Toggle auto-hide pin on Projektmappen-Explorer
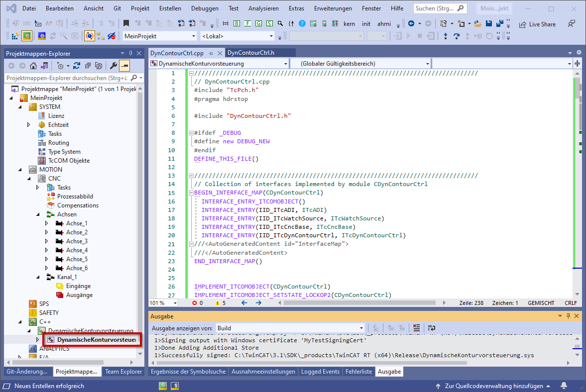The width and height of the screenshot is (586, 392). point(130,53)
